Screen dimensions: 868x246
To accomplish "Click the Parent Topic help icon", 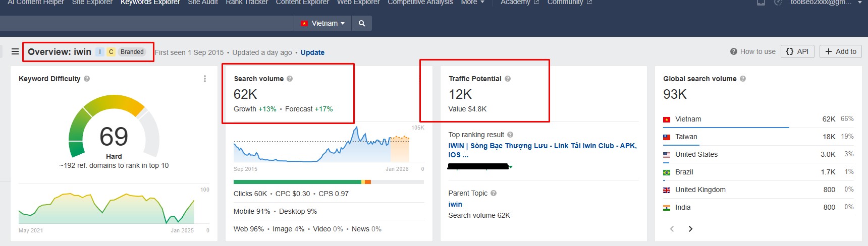I will tap(494, 193).
